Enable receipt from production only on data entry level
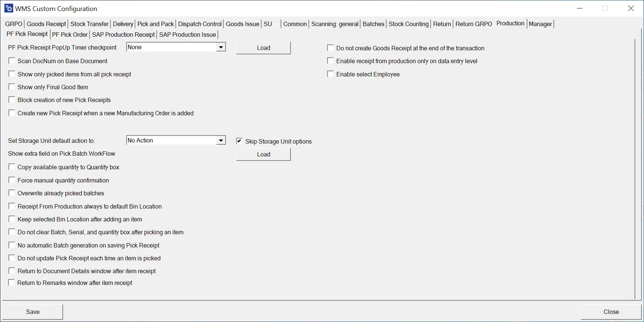Viewport: 644px width, 322px height. [x=330, y=61]
